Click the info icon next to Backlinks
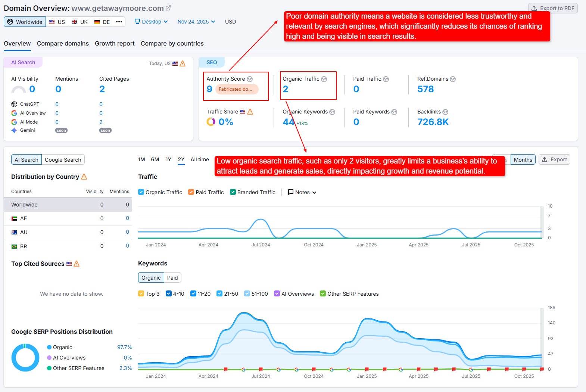The width and height of the screenshot is (586, 392). pyautogui.click(x=445, y=112)
